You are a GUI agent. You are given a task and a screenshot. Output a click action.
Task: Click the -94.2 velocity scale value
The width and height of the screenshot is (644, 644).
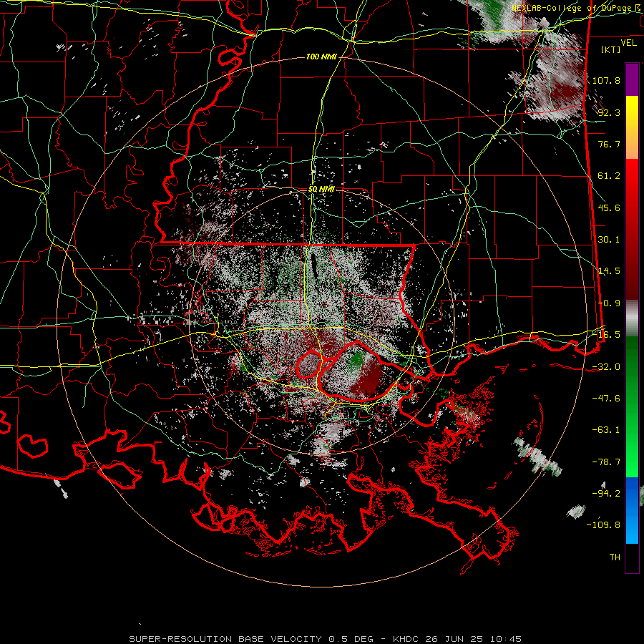tap(606, 494)
